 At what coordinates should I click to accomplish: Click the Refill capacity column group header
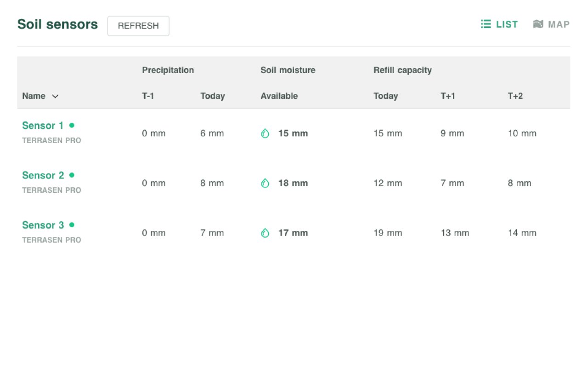click(403, 70)
